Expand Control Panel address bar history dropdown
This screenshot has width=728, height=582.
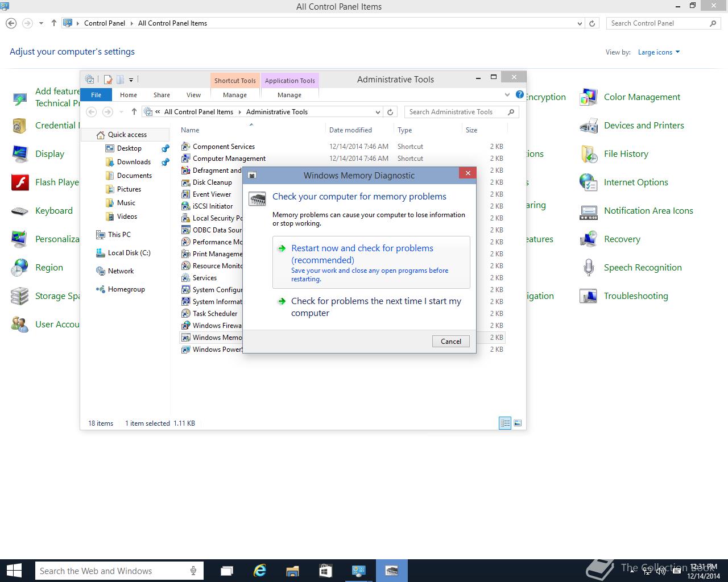(580, 23)
